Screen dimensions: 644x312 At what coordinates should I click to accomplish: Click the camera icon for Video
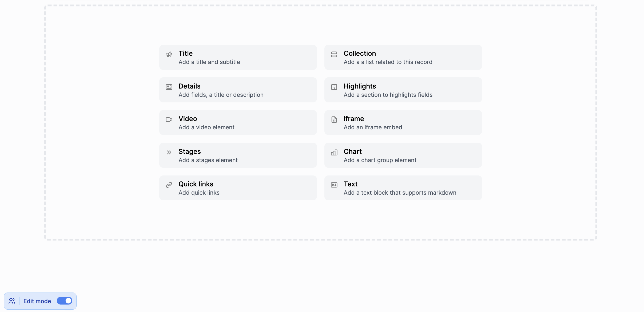pyautogui.click(x=169, y=120)
